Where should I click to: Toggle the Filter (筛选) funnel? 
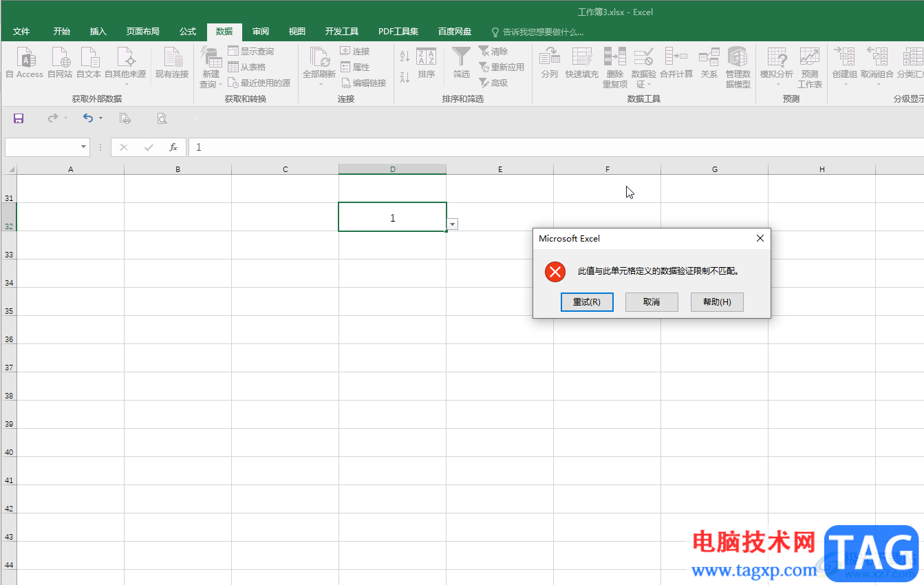[x=462, y=62]
